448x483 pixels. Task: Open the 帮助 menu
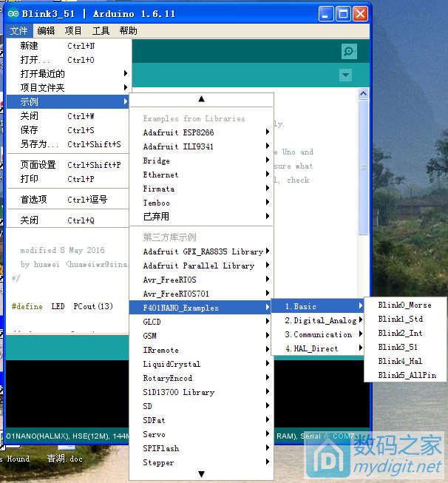tap(128, 31)
